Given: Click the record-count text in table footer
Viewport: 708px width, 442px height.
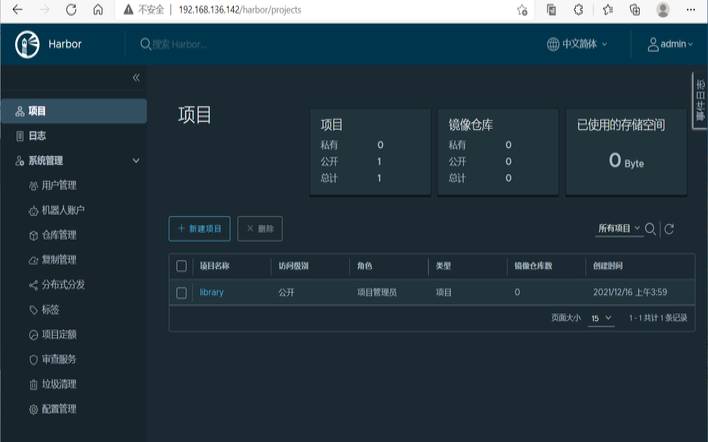Looking at the screenshot, I should [x=658, y=318].
